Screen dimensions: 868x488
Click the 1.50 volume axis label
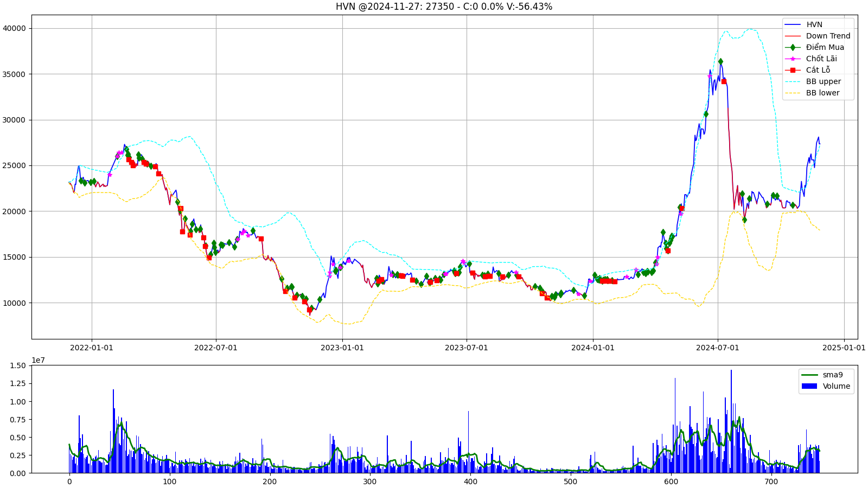pyautogui.click(x=18, y=365)
